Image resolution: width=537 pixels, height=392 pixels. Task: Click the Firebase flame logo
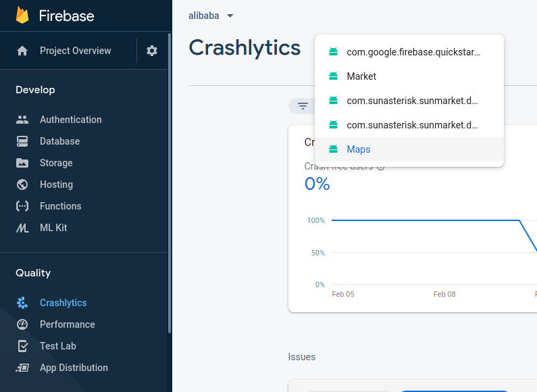22,16
